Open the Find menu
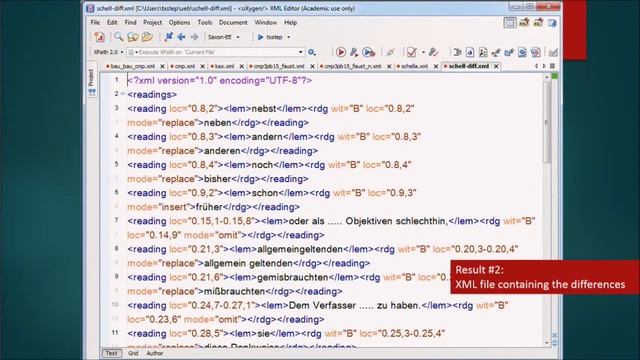Image resolution: width=640 pixels, height=360 pixels. [130, 22]
